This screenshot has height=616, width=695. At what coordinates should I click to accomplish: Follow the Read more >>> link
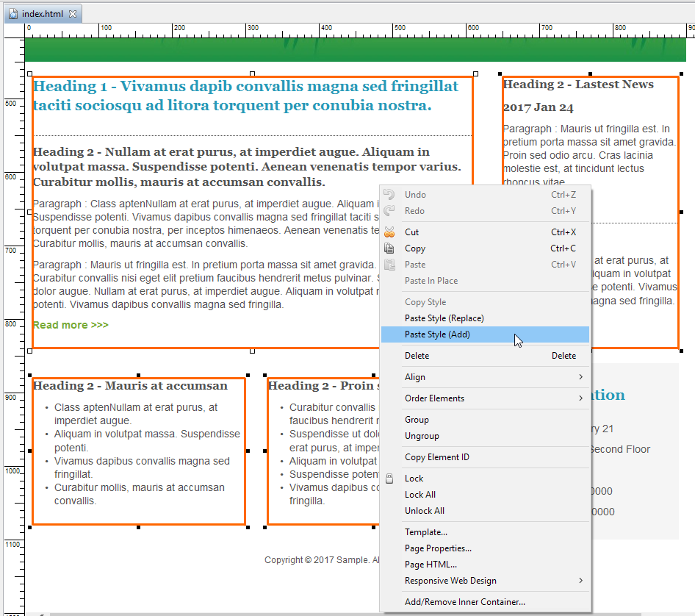[71, 325]
